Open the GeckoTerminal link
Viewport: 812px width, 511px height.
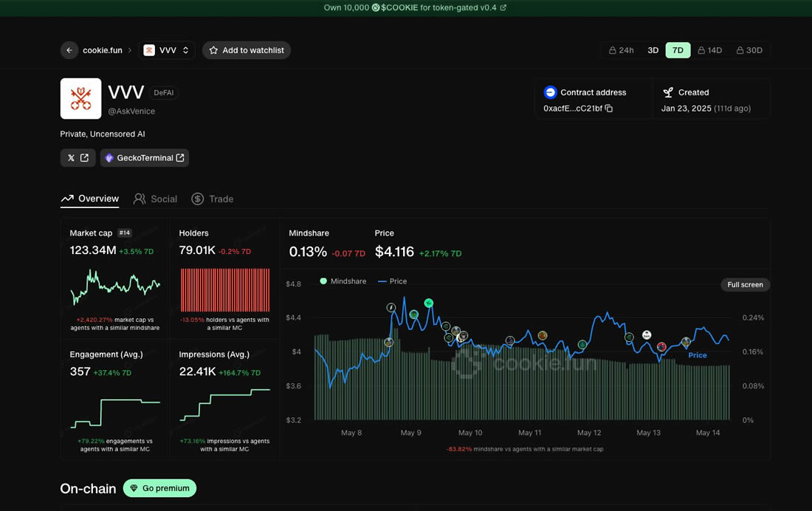click(145, 157)
